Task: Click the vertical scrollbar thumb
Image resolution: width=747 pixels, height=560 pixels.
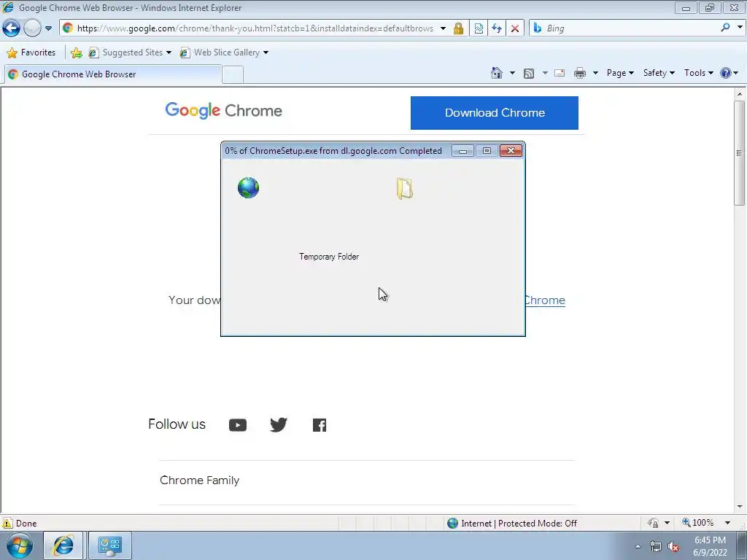Action: pyautogui.click(x=740, y=153)
